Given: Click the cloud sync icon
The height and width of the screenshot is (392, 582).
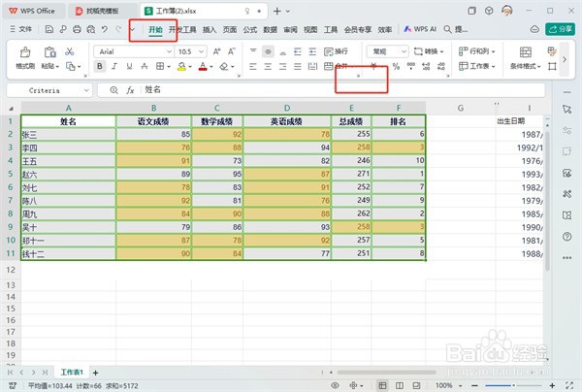Looking at the screenshot, I should [x=534, y=29].
